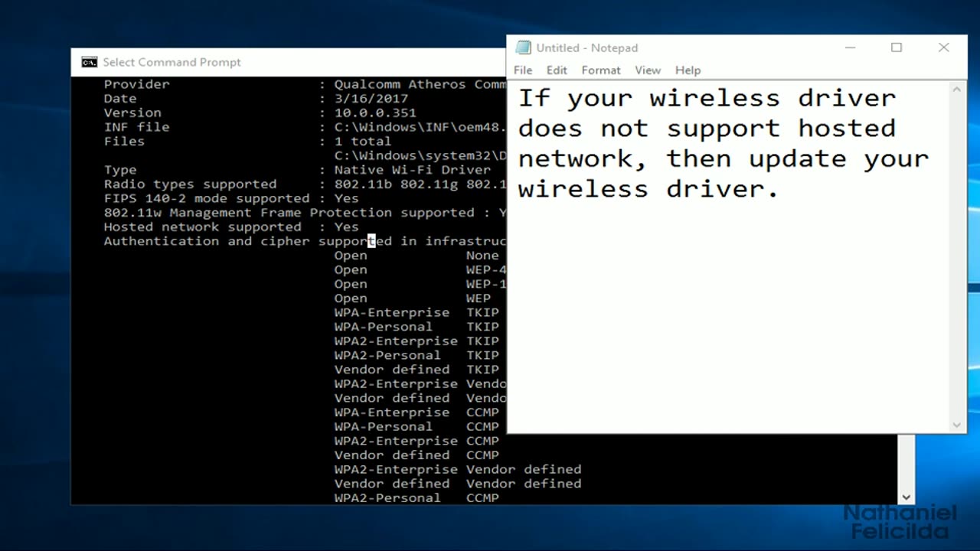980x551 pixels.
Task: Click the "Untitled - Notepad" window title
Action: (x=587, y=47)
